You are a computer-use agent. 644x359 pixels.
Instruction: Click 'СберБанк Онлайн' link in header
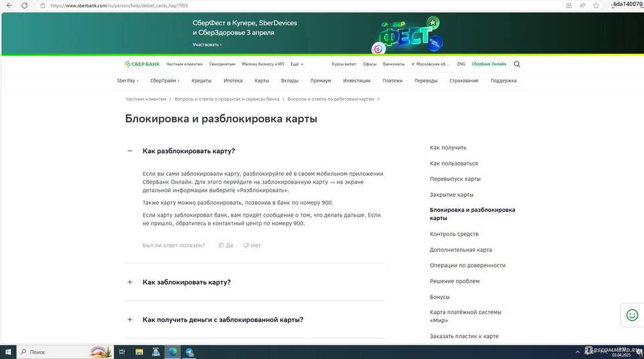(x=489, y=64)
